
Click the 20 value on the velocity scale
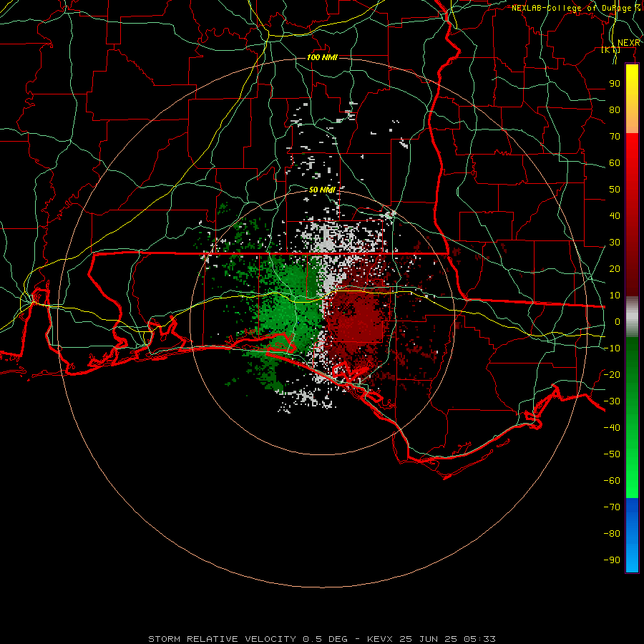[x=615, y=269]
